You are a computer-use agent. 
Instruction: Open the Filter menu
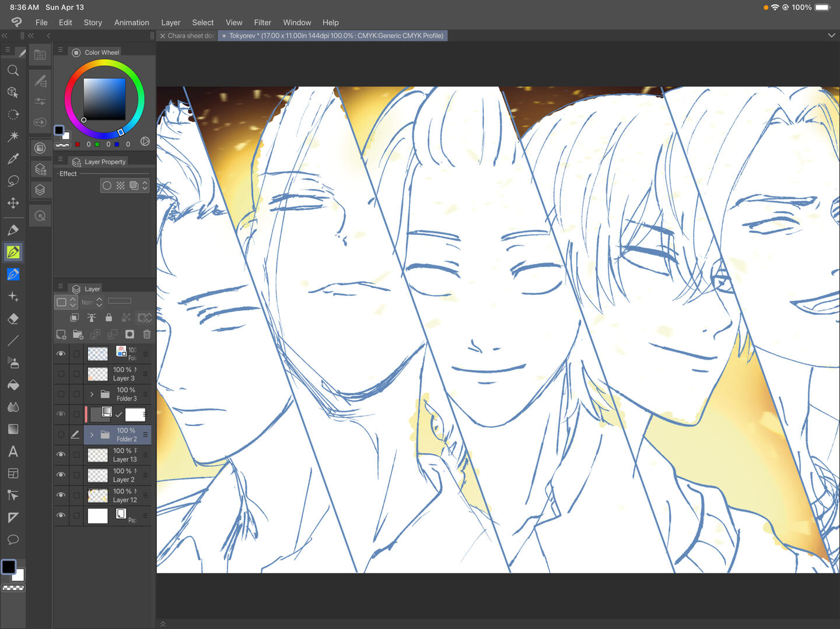[262, 23]
